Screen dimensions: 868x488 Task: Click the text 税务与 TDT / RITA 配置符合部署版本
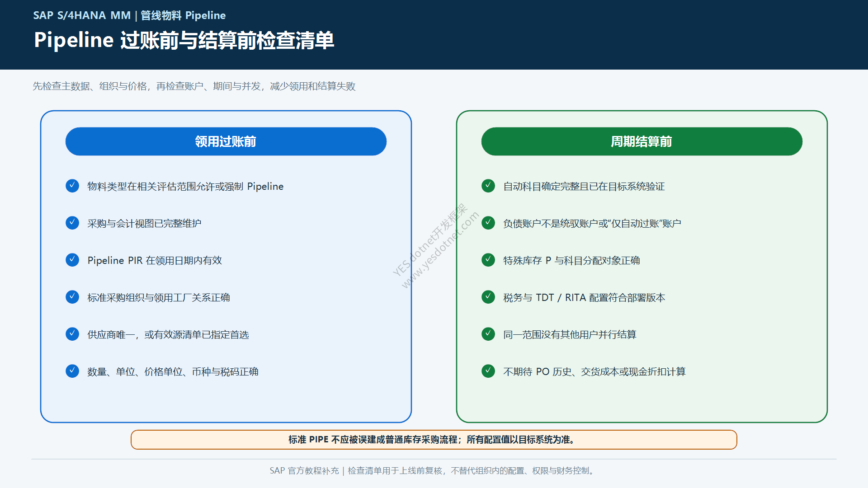click(x=584, y=297)
